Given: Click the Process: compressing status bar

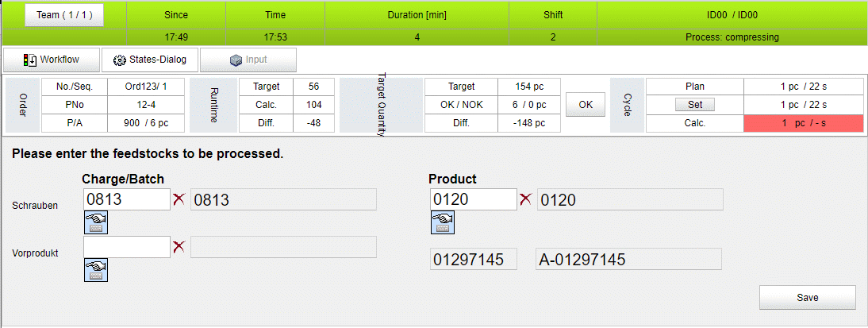Looking at the screenshot, I should point(732,37).
